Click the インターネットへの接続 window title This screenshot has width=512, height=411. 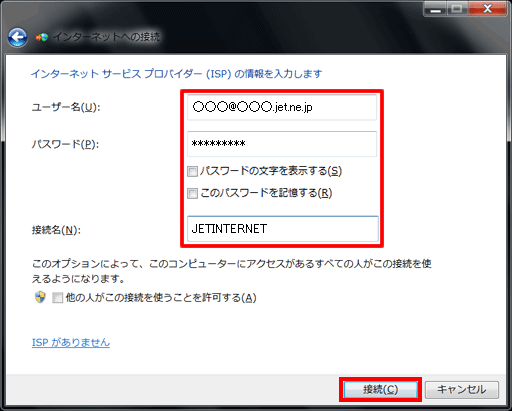pos(106,37)
